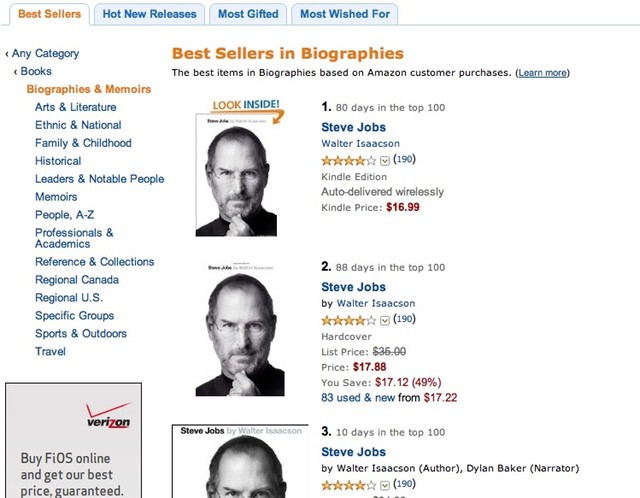The image size is (640, 498).
Task: Open the first Steve Jobs title link
Action: [x=353, y=127]
